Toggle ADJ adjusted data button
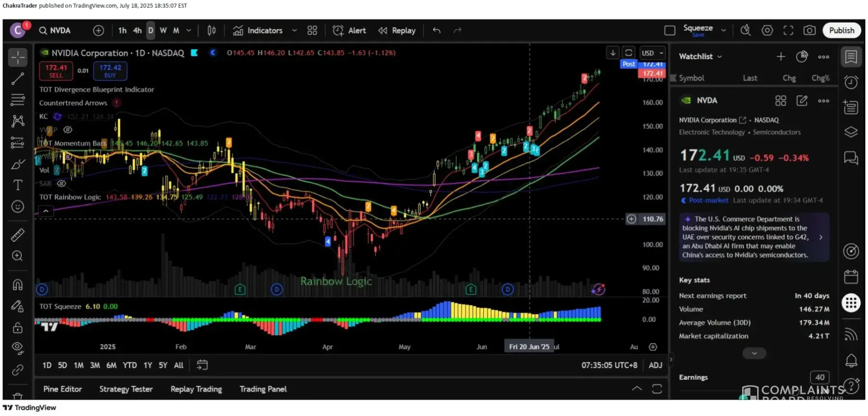 [x=655, y=365]
